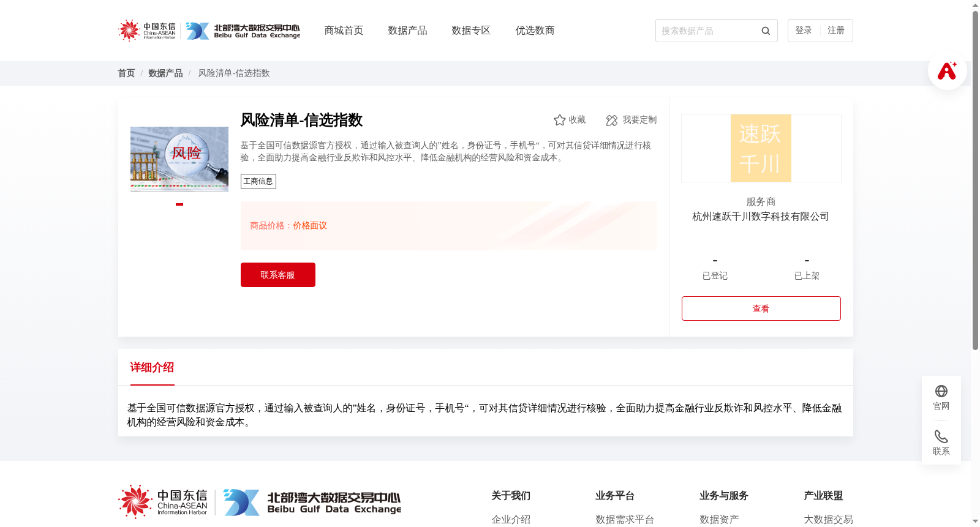
Task: Click the footer Beibu Gulf Data Exchange logo
Action: (x=312, y=503)
